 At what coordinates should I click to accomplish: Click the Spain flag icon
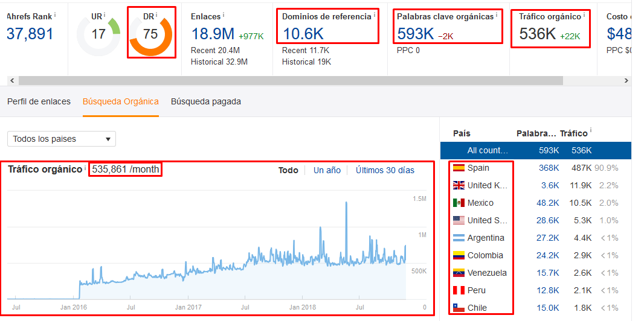pos(459,168)
